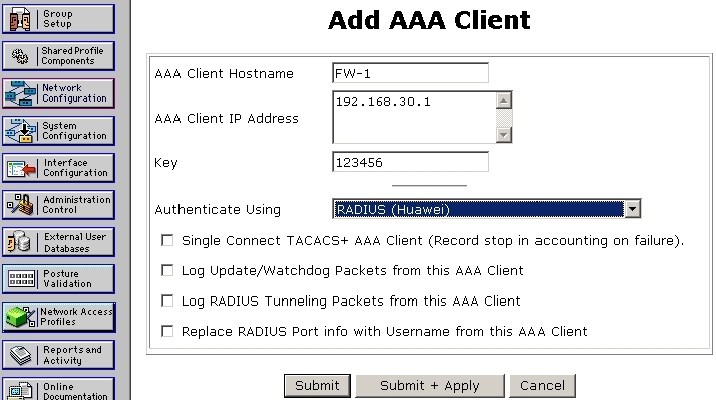Open External User Databases icon
Screen dimensions: 716x400
(19, 242)
